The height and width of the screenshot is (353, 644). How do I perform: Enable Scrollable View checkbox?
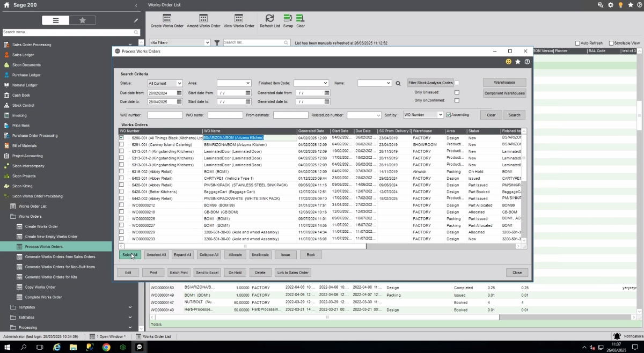click(x=611, y=43)
